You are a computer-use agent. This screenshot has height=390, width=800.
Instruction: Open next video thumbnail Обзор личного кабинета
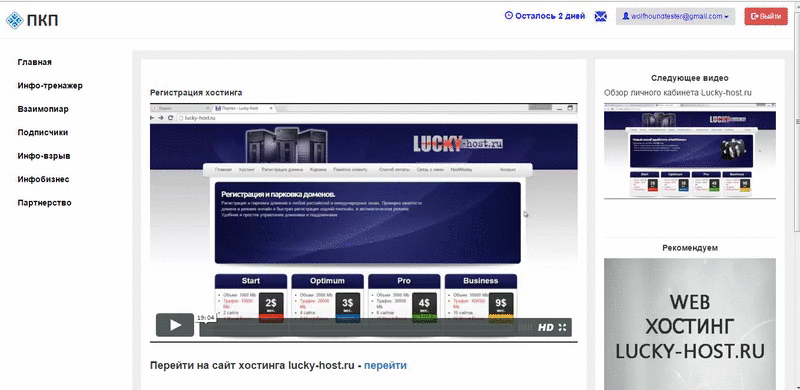coord(690,151)
